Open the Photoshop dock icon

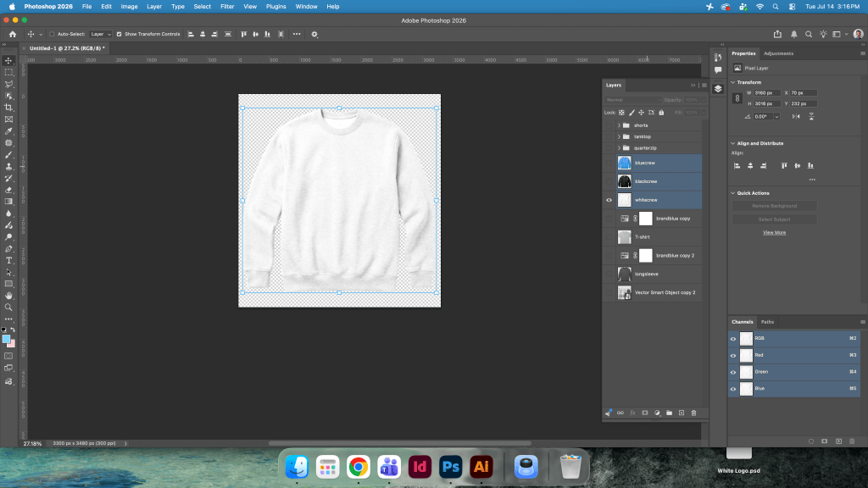[x=451, y=467]
